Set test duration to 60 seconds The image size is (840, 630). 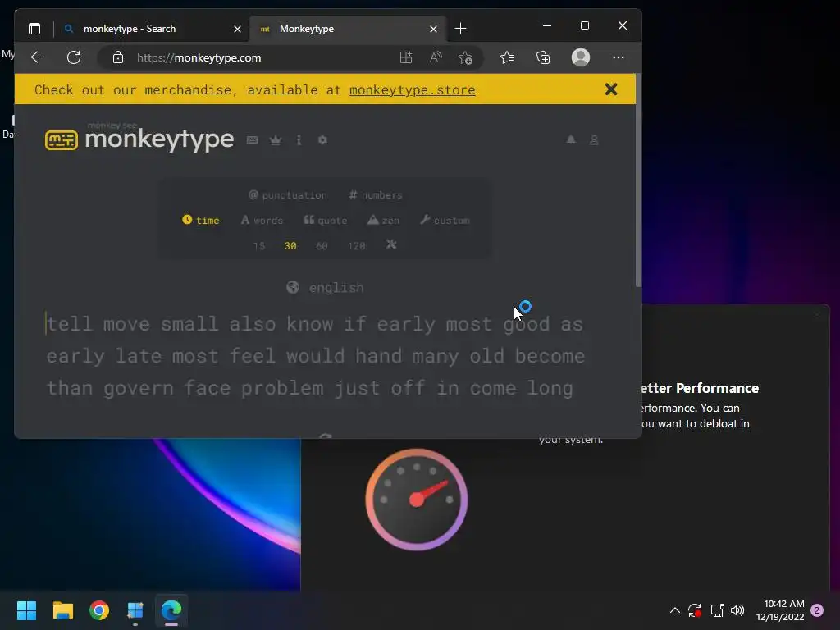(x=322, y=246)
